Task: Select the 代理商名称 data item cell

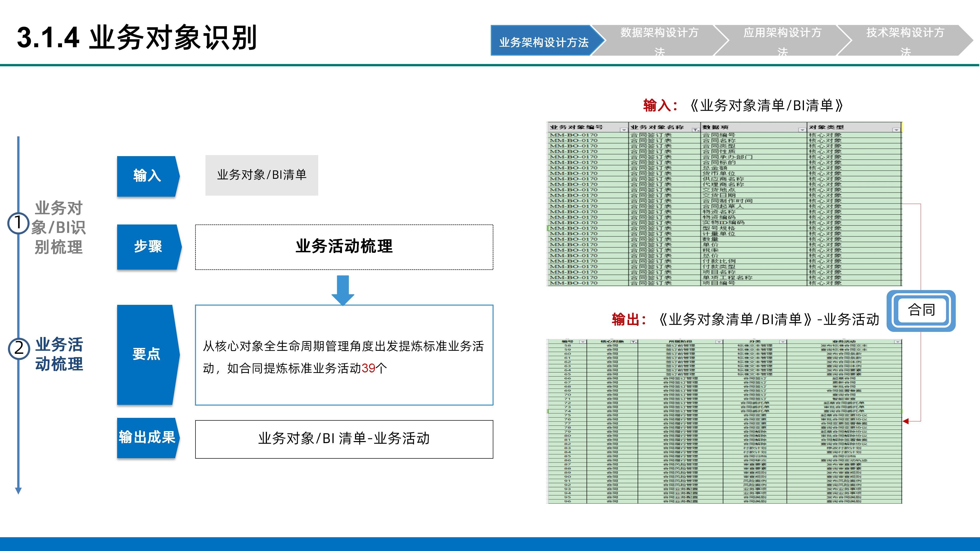Action: coord(754,184)
